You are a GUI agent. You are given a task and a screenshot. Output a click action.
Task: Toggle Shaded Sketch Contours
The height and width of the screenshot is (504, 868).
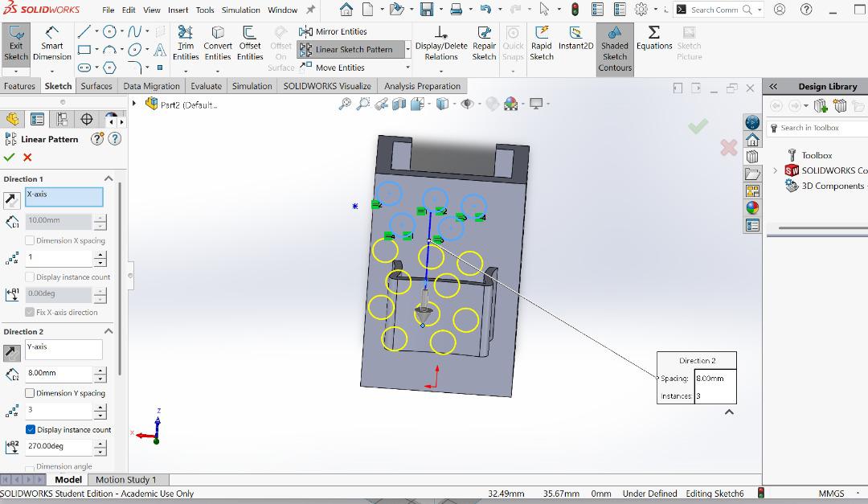(x=615, y=49)
